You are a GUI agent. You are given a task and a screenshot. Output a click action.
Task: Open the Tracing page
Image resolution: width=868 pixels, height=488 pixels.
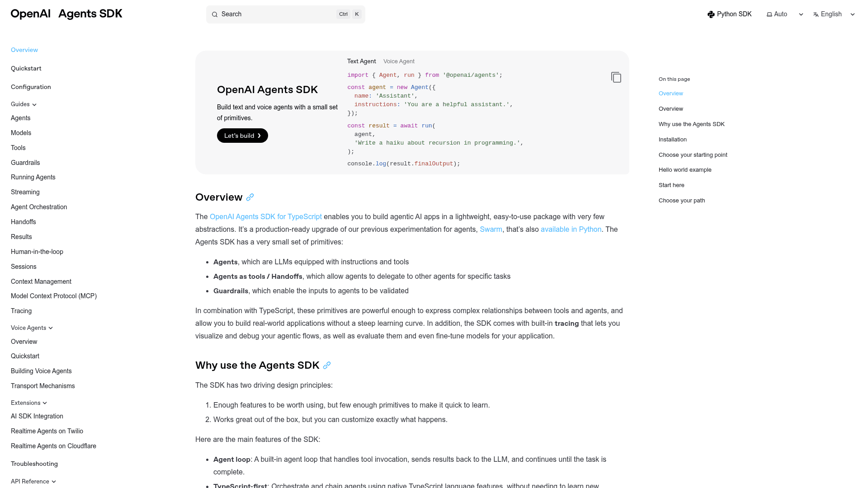point(21,311)
